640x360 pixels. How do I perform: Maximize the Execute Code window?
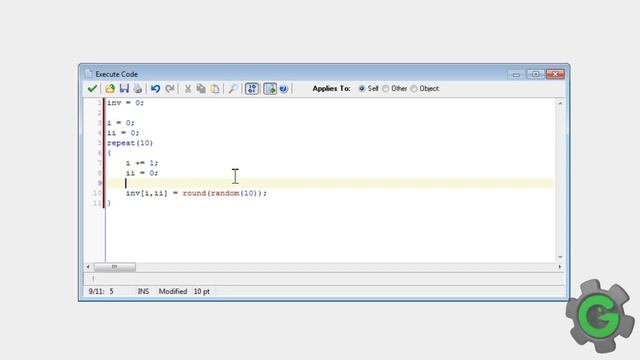point(536,74)
